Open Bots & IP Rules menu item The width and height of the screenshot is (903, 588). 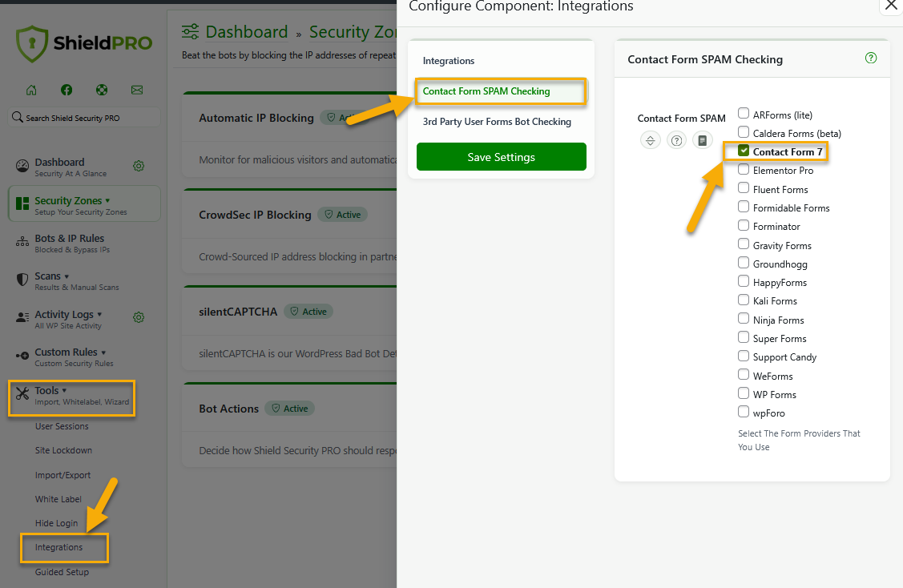pyautogui.click(x=72, y=243)
